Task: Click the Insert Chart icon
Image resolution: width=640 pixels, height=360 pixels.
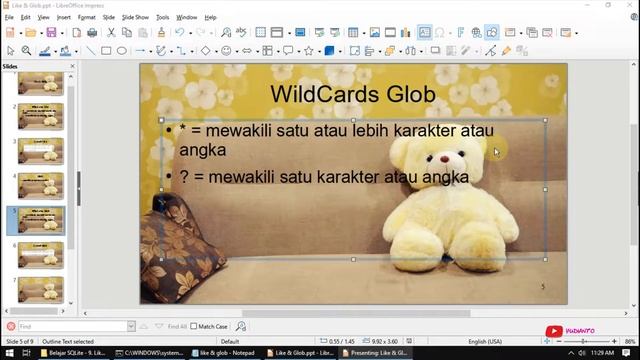Action: tap(405, 32)
